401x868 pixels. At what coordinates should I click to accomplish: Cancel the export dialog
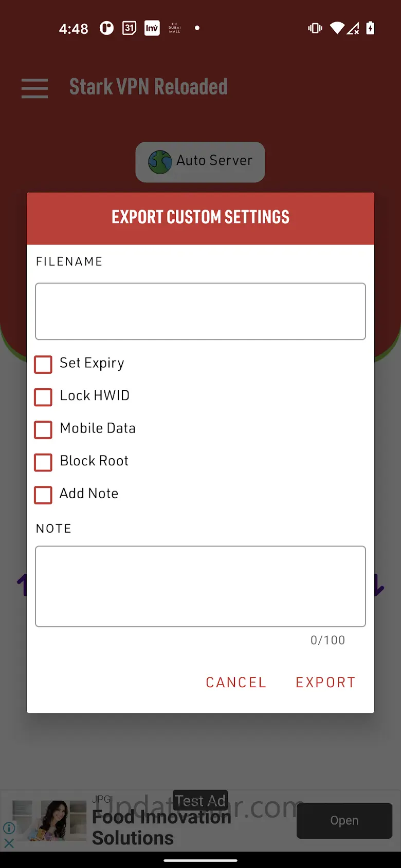(236, 682)
